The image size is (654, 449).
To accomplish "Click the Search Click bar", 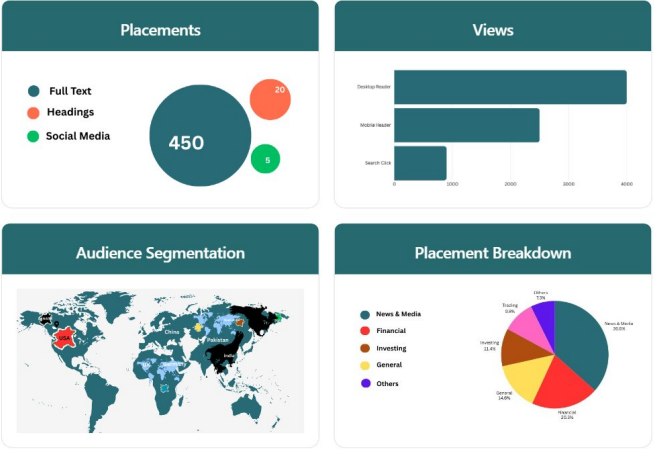I will coord(420,163).
